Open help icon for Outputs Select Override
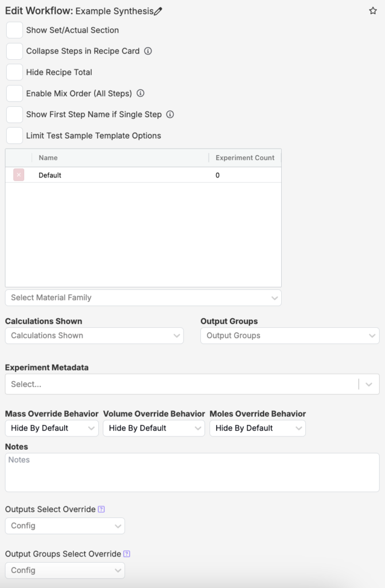The height and width of the screenshot is (588, 385). pos(102,509)
